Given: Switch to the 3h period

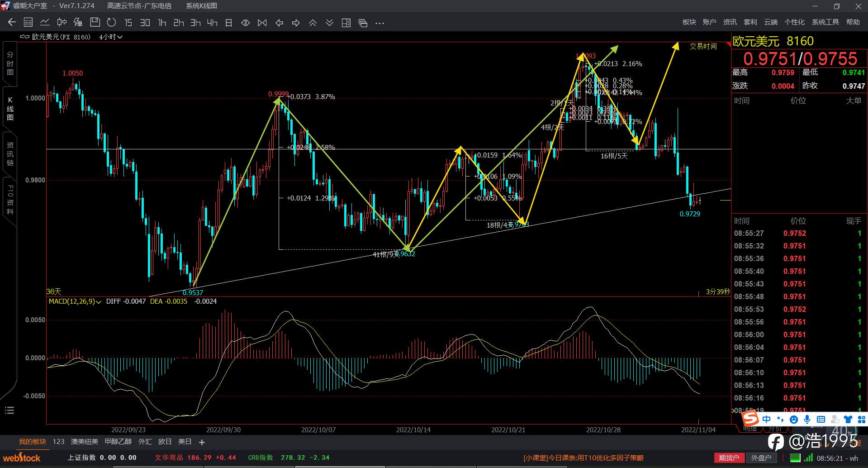Looking at the screenshot, I should point(195,22).
